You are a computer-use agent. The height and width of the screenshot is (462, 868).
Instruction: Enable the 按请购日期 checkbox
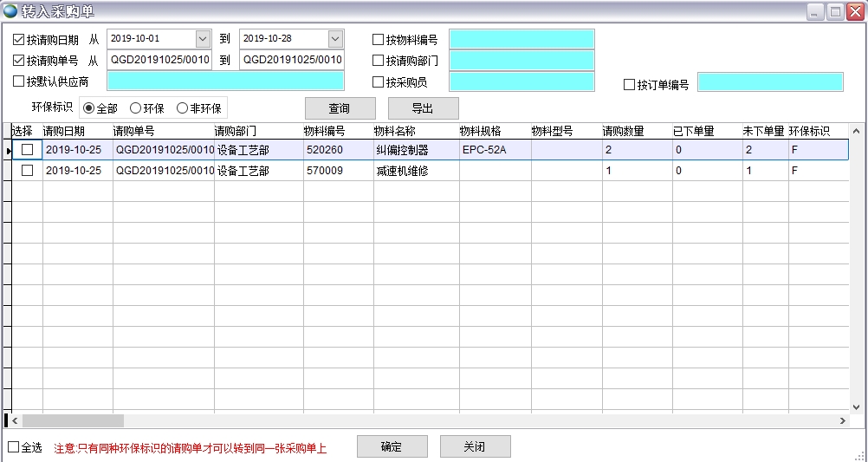point(19,40)
